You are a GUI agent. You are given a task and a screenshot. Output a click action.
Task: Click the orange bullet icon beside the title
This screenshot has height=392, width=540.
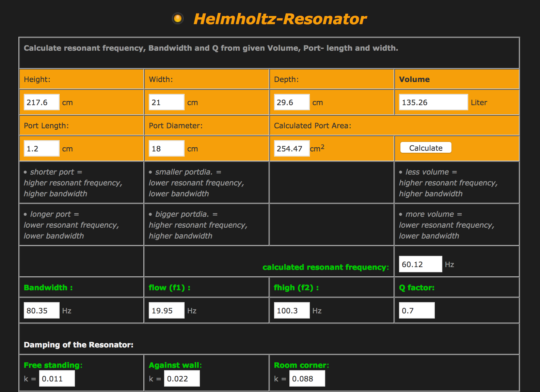pos(178,18)
